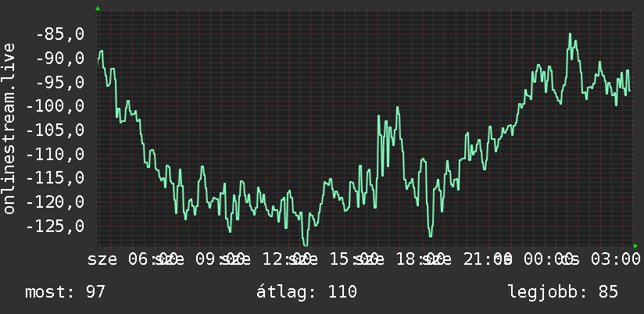Screen dimensions: 644x314
Task: Click the -90,0 y-axis label
Action: pyautogui.click(x=60, y=59)
